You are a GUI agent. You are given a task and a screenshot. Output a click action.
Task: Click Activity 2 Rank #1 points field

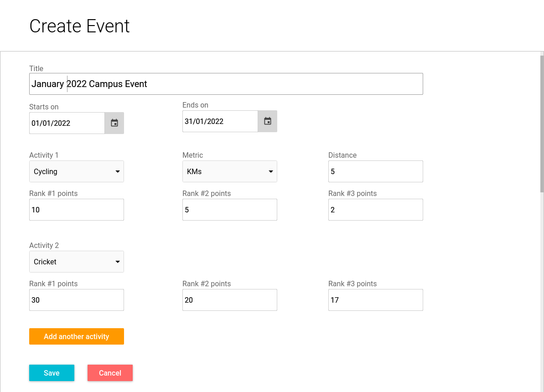click(77, 300)
